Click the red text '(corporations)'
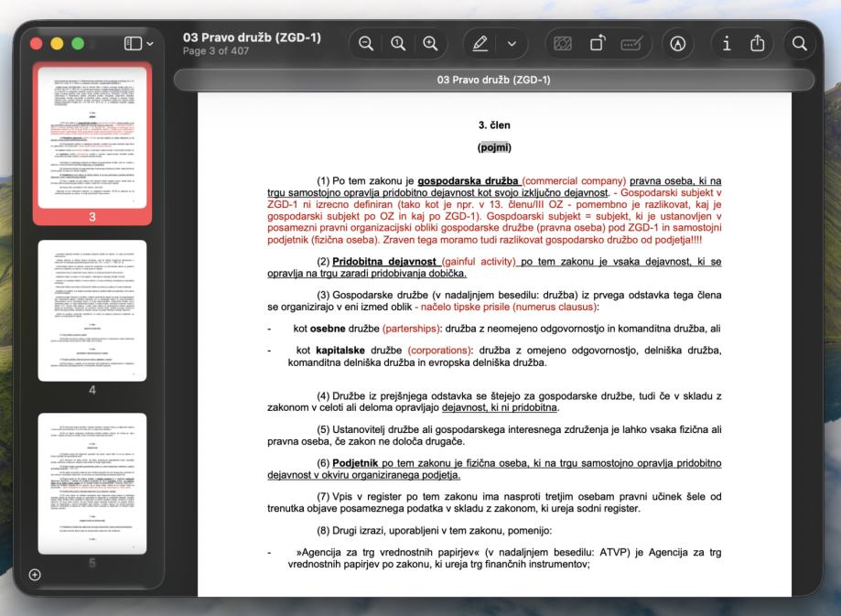Image resolution: width=841 pixels, height=616 pixels. 440,351
